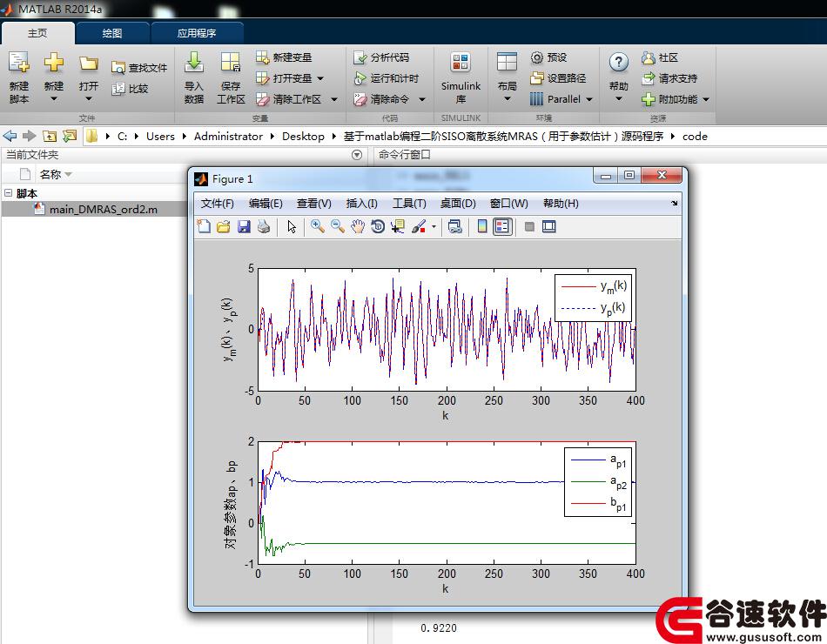Open the File (文件) menu in Figure 1
This screenshot has height=644, width=827.
pyautogui.click(x=217, y=204)
